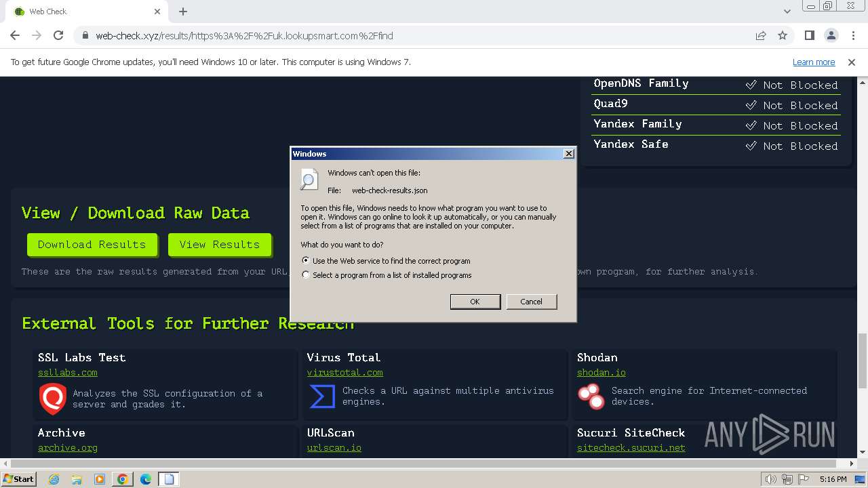The height and width of the screenshot is (488, 868).
Task: Select the blank file taskbar item
Action: [170, 479]
